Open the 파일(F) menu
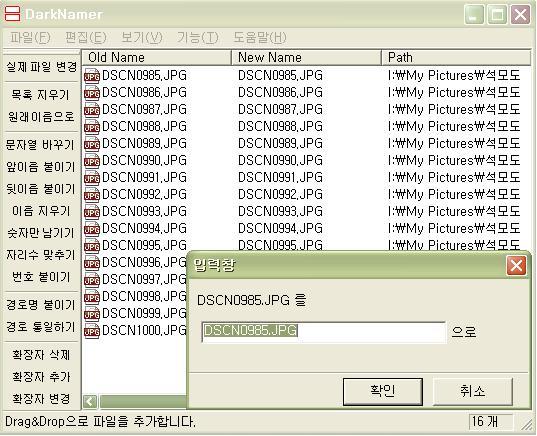537x436 pixels. tap(30, 37)
